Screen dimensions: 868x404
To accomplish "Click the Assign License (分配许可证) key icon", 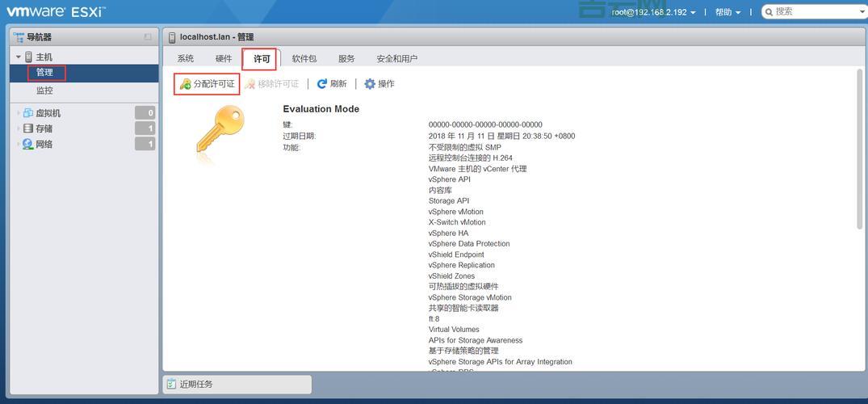I will pos(186,84).
